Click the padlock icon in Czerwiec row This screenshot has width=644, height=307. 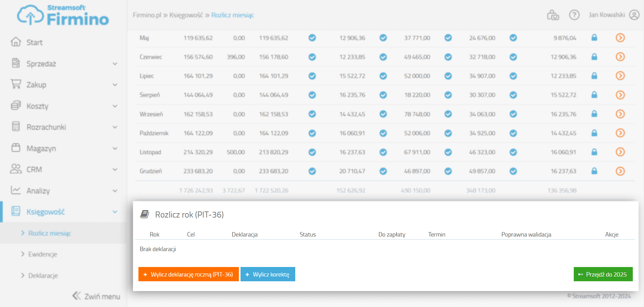[594, 57]
